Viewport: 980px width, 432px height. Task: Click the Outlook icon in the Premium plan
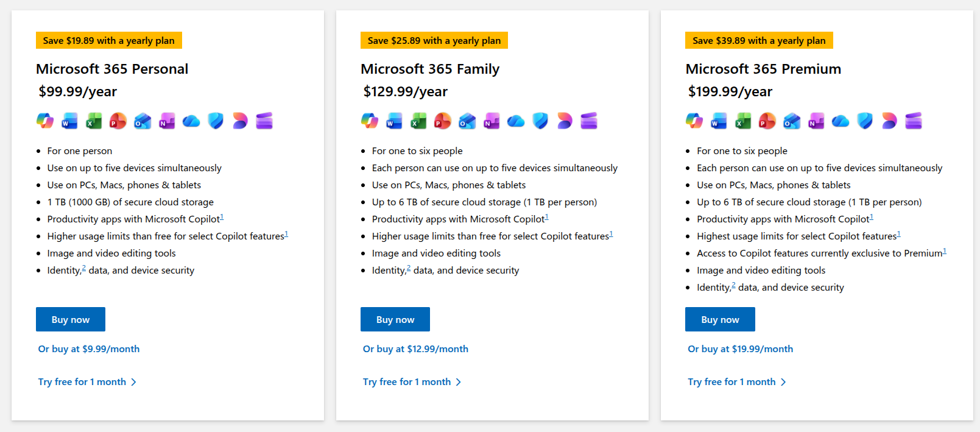click(x=792, y=121)
